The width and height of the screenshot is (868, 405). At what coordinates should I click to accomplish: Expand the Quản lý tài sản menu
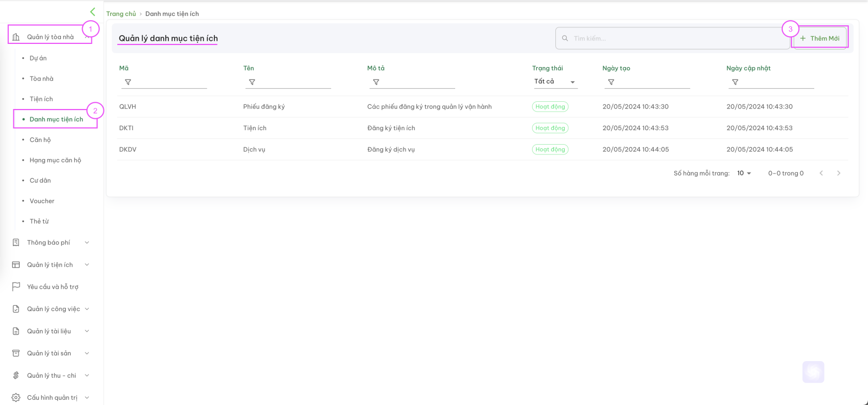[87, 353]
